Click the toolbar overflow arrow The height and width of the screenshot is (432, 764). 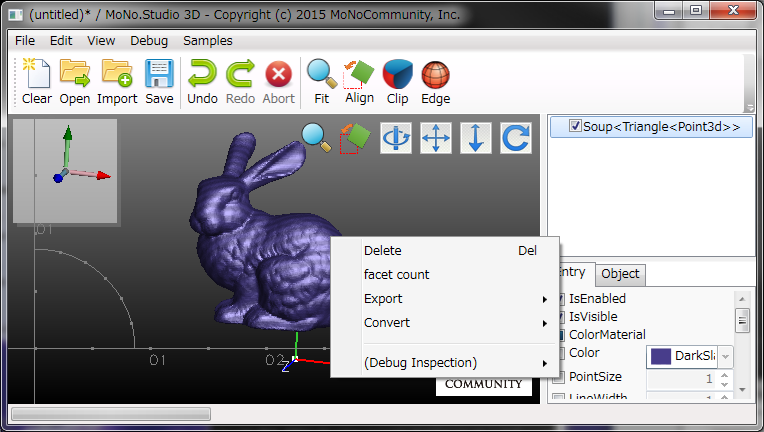pyautogui.click(x=750, y=107)
